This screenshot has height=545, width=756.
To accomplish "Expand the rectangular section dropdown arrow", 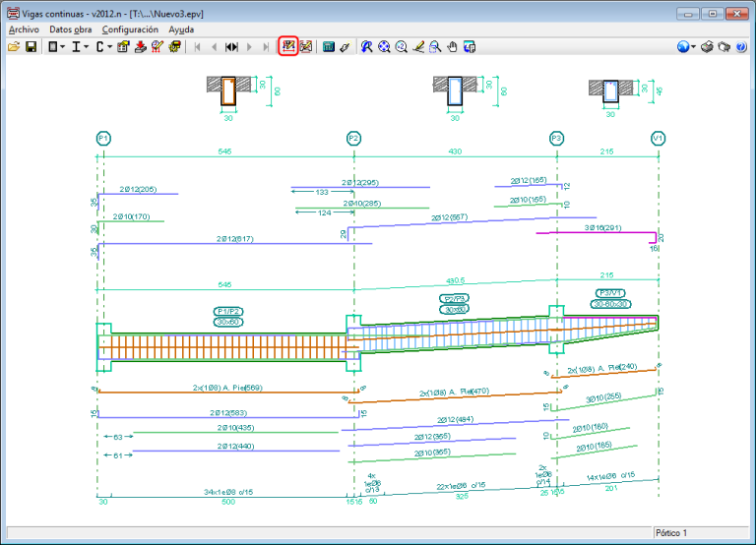I will 64,46.
